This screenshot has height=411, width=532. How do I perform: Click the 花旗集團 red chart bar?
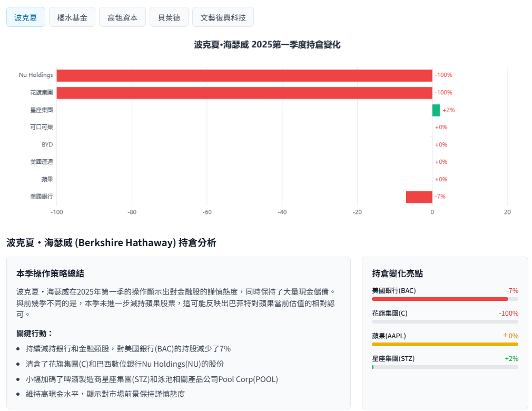click(x=244, y=93)
